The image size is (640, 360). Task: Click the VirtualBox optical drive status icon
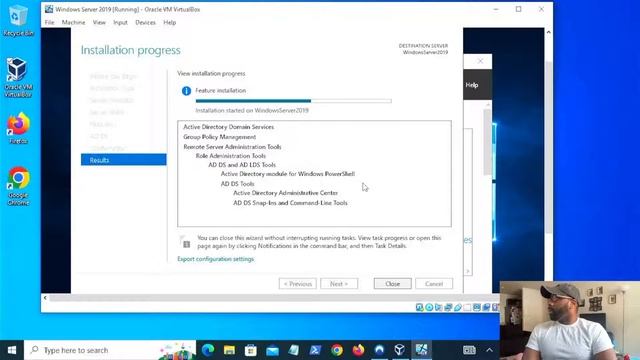tap(429, 307)
